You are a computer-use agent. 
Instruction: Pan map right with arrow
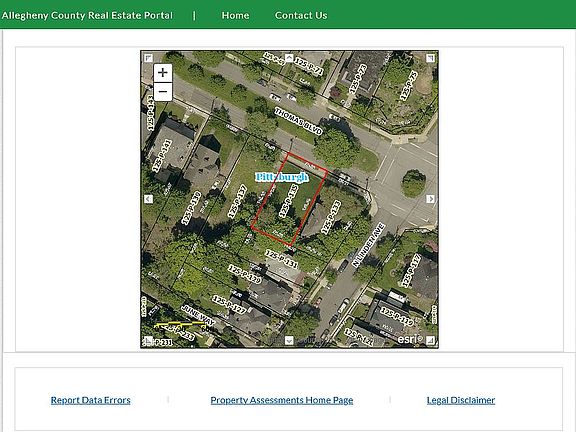pyautogui.click(x=430, y=199)
